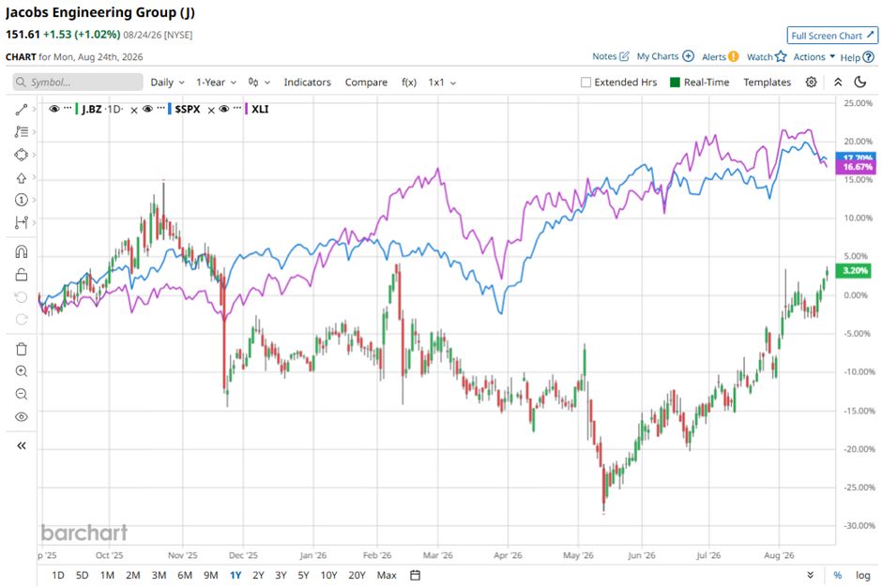Switch to dark mode moon icon
Screen dimensions: 882x588
(x=860, y=83)
